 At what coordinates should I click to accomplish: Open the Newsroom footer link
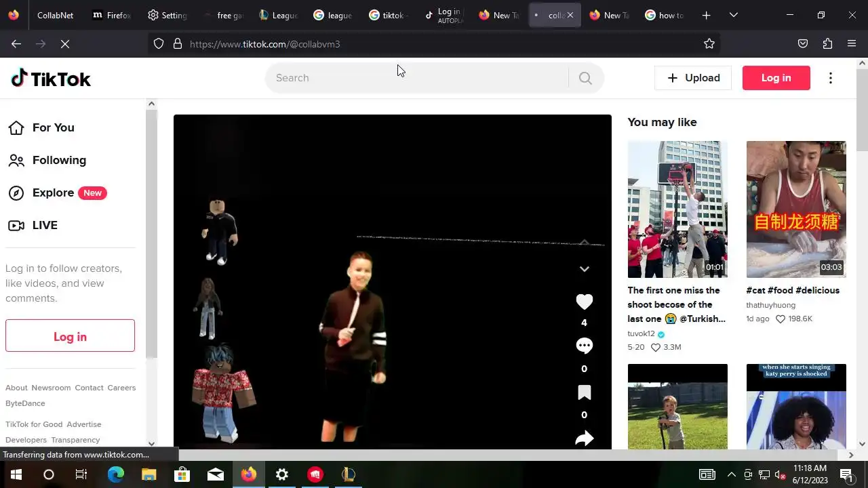pyautogui.click(x=51, y=388)
